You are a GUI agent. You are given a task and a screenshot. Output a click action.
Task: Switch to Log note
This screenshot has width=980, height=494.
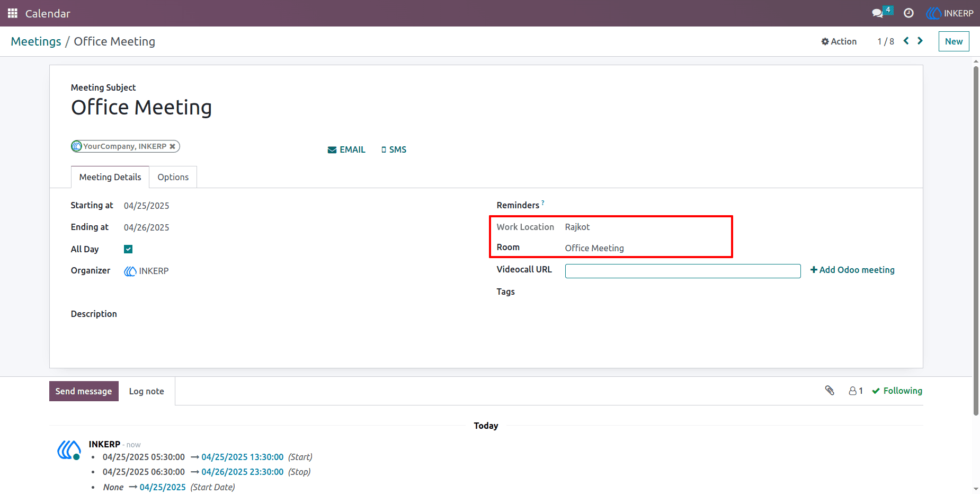146,391
